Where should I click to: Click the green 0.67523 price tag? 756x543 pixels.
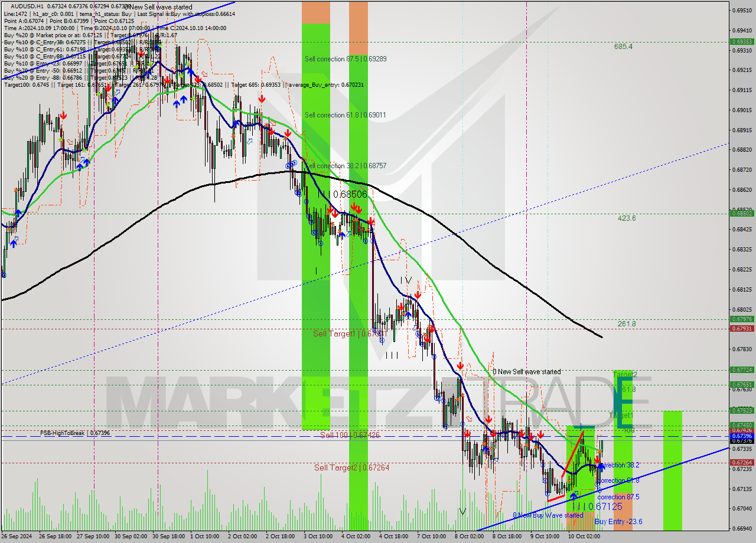[742, 410]
